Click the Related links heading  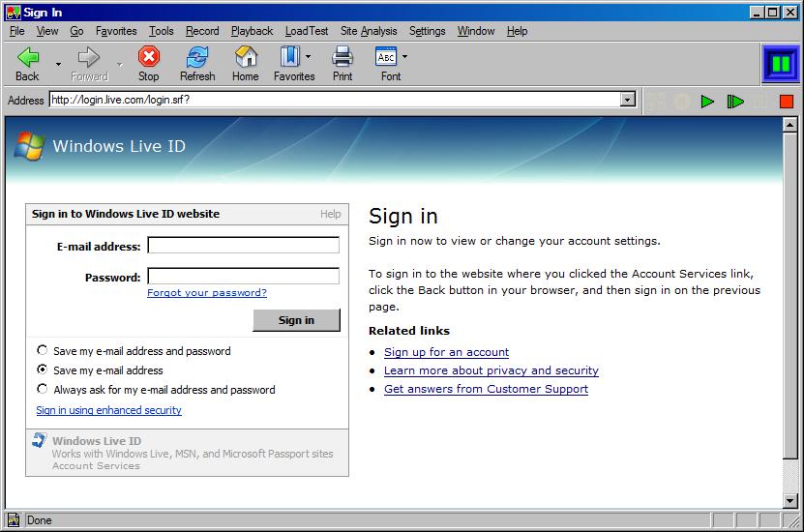(x=409, y=331)
